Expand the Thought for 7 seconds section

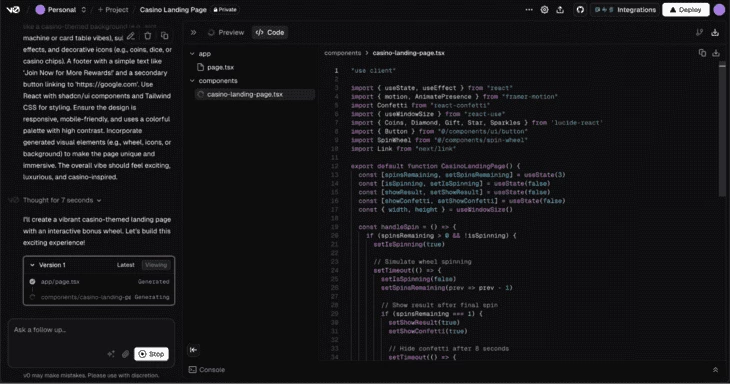point(62,200)
